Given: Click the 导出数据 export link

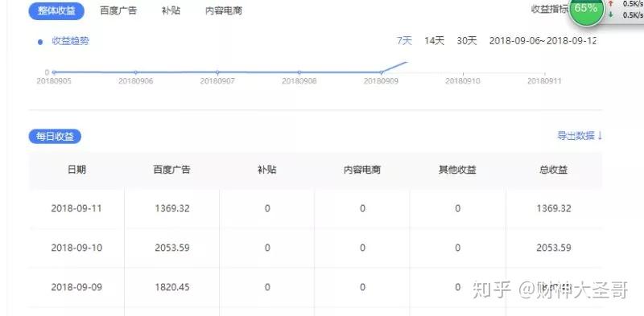Looking at the screenshot, I should 580,136.
